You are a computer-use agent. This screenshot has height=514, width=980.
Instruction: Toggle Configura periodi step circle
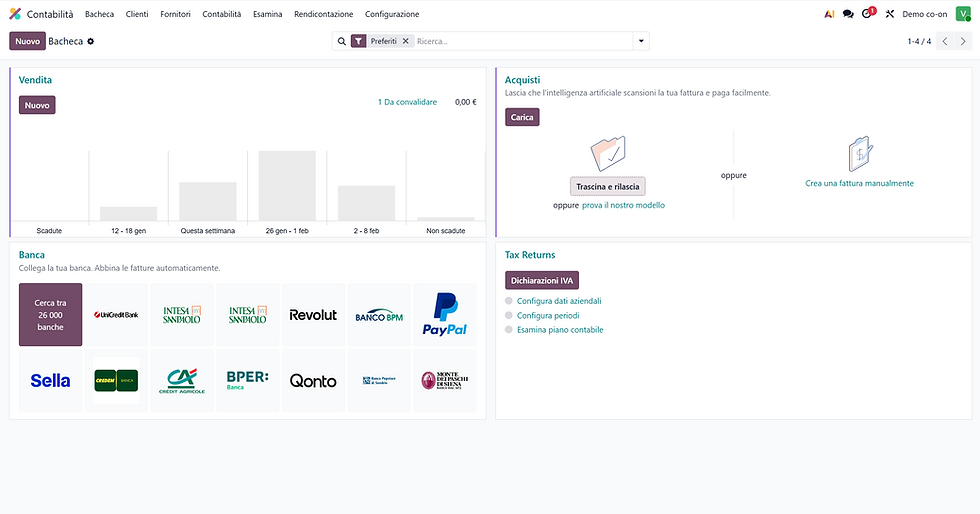pos(509,315)
